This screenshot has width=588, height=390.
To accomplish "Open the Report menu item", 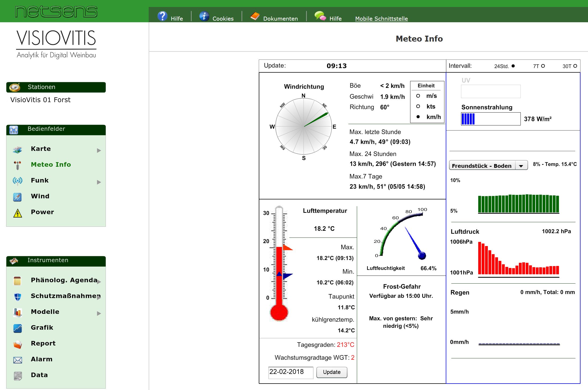I will (x=43, y=343).
